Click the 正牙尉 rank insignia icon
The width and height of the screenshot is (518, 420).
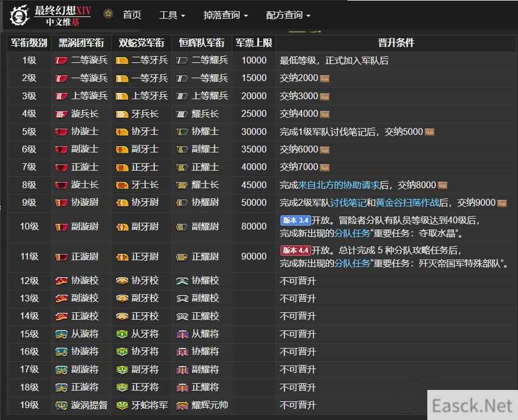tap(122, 257)
